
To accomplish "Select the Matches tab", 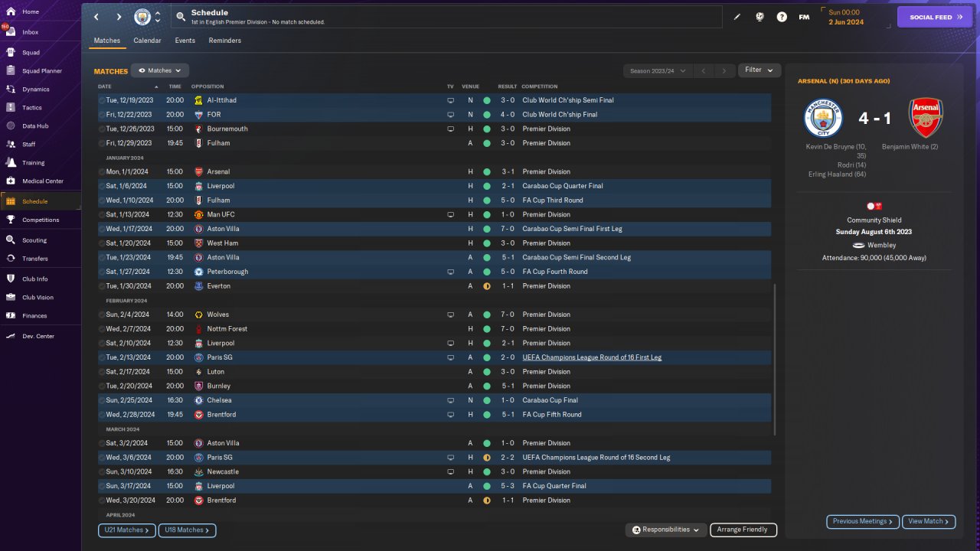I will pos(107,41).
